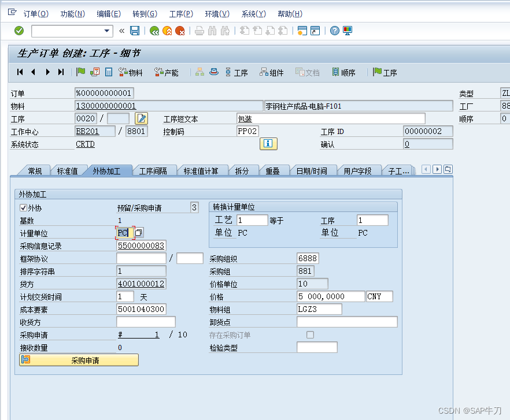Click the 计划交货时间 days field
This screenshot has width=510, height=420.
tap(125, 296)
